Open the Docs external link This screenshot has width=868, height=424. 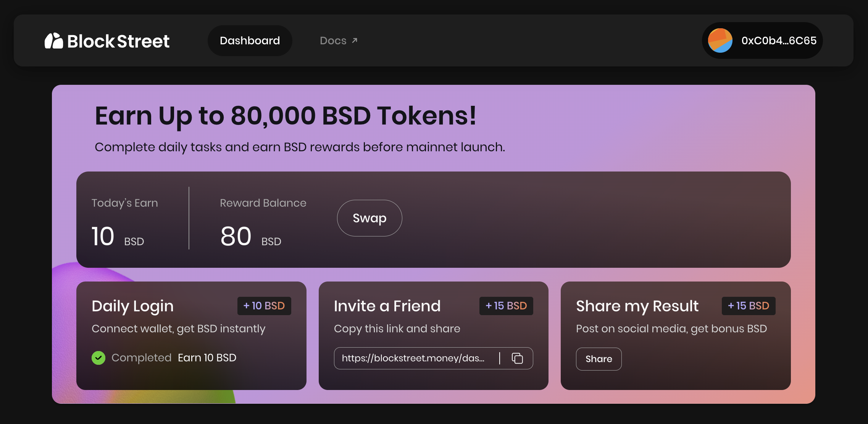(x=333, y=40)
